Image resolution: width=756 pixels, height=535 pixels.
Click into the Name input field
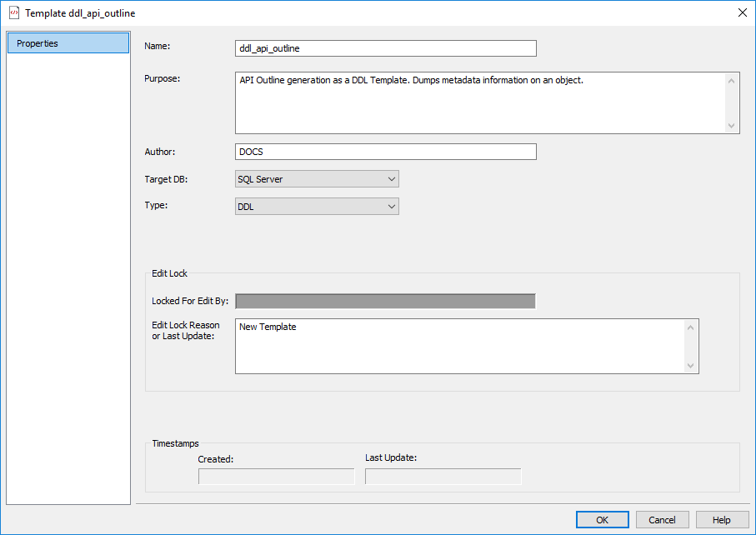tap(386, 48)
